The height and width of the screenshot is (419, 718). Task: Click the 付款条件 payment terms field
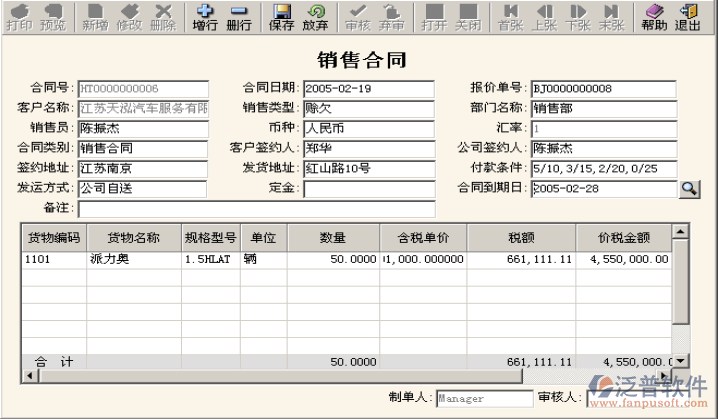603,169
